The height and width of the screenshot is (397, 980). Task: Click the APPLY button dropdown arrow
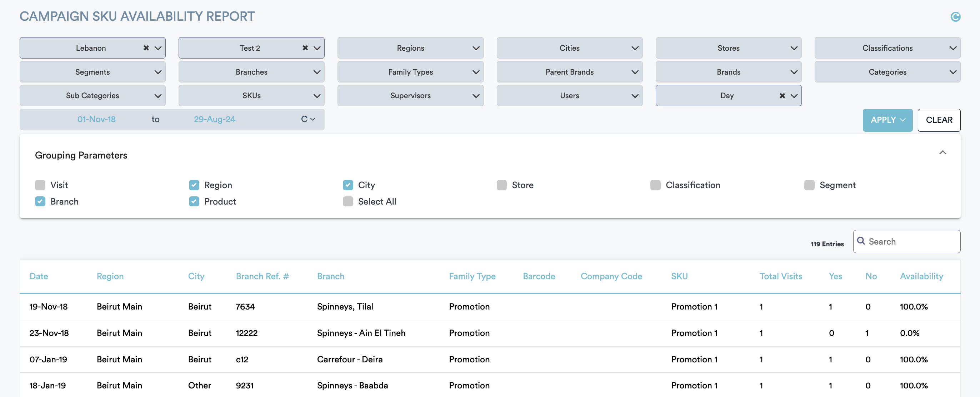point(903,120)
